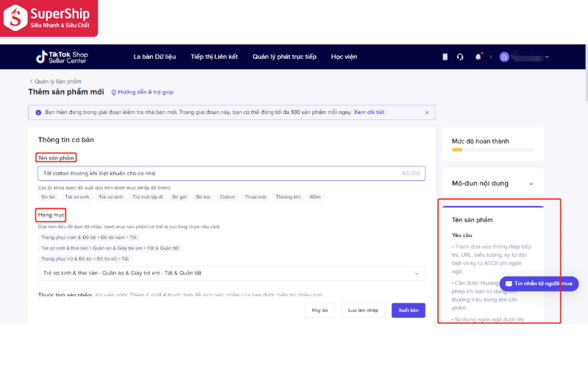Close the new seller notice banner
The height and width of the screenshot is (368, 588).
[427, 113]
